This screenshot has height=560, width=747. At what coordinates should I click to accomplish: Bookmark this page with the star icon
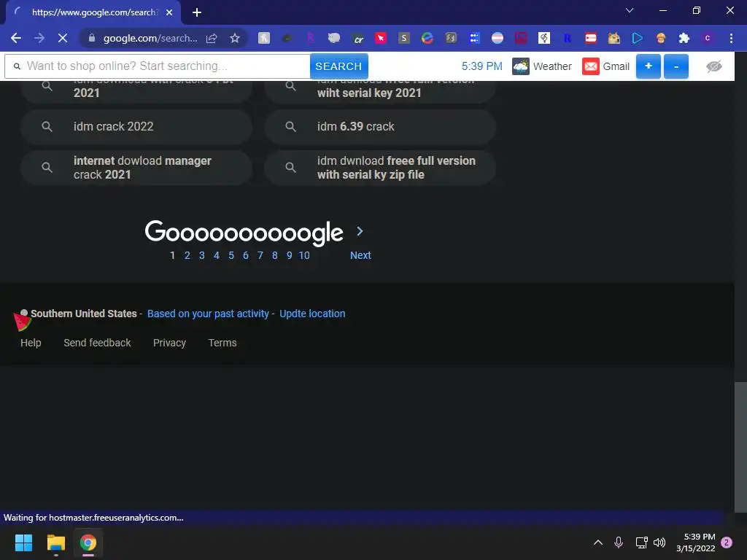tap(234, 38)
